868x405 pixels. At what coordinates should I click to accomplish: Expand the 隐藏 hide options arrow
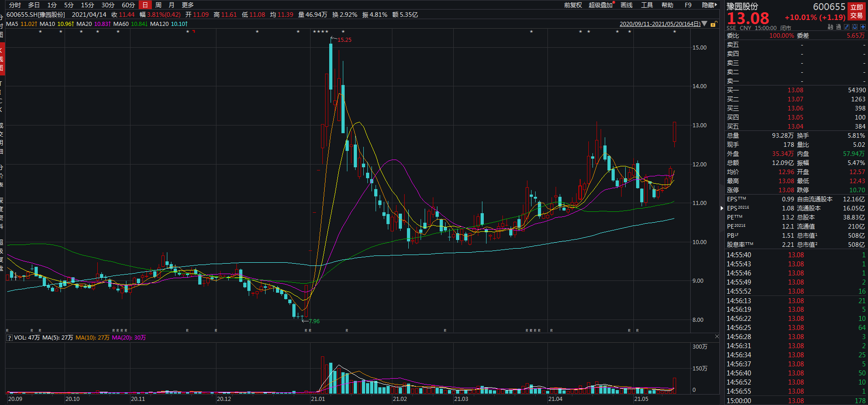716,5
